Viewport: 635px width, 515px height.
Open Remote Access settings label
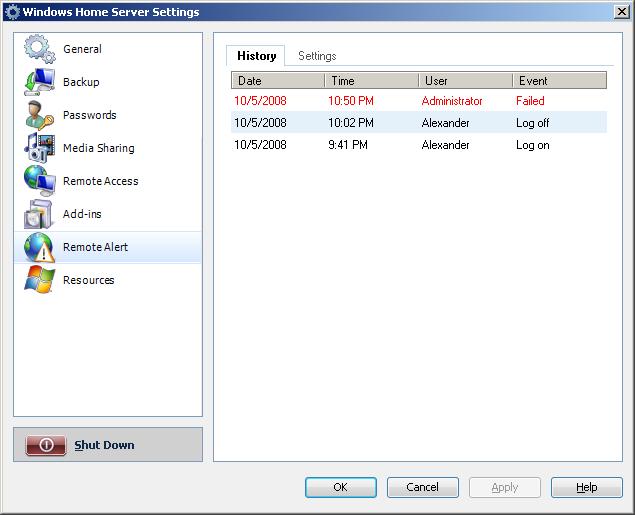[100, 181]
